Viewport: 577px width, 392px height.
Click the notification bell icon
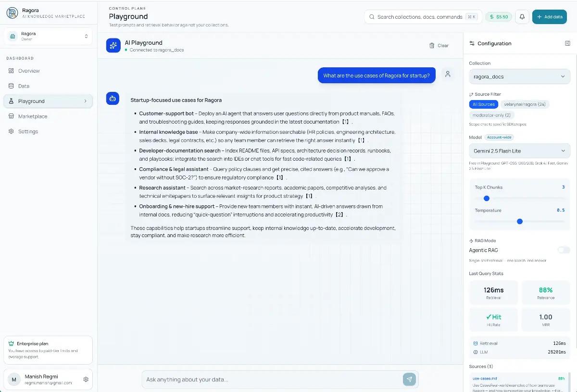522,17
